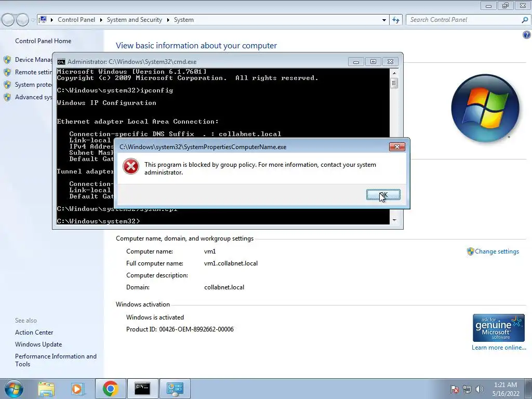Click volume speaker tray icon
Viewport: 532px width, 399px height.
click(x=479, y=389)
